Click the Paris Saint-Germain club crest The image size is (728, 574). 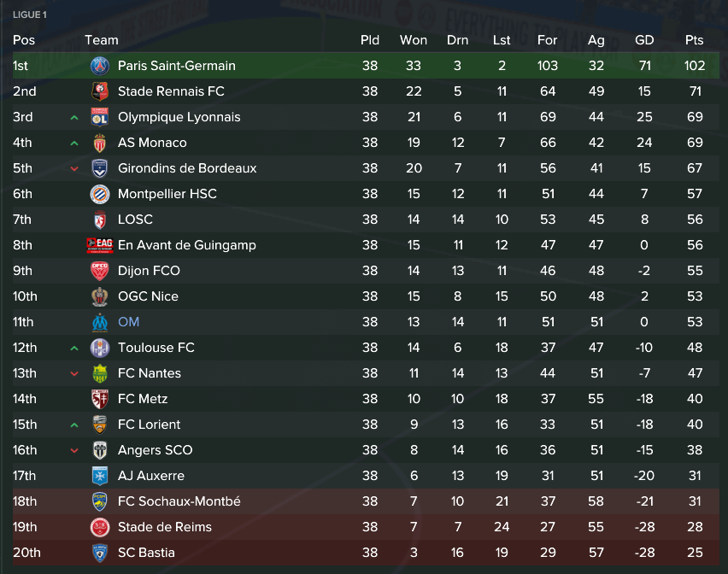point(100,66)
